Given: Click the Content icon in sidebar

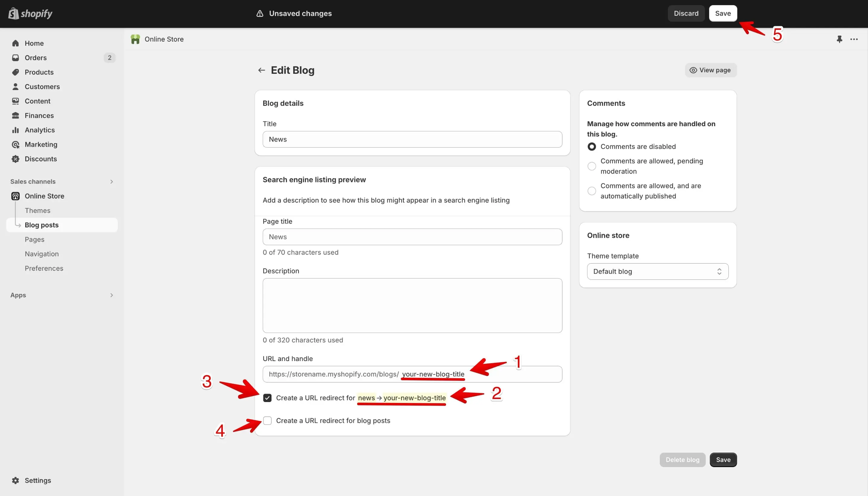Looking at the screenshot, I should click(15, 101).
